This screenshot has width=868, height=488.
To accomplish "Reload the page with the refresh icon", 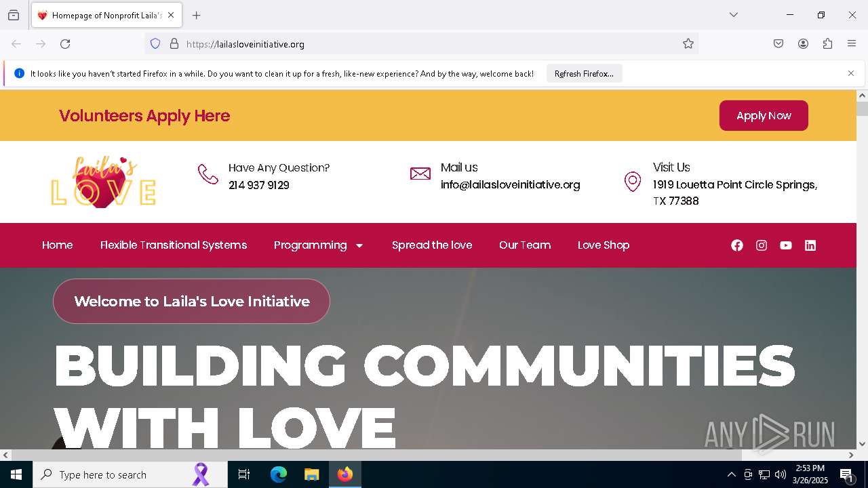I will click(65, 44).
